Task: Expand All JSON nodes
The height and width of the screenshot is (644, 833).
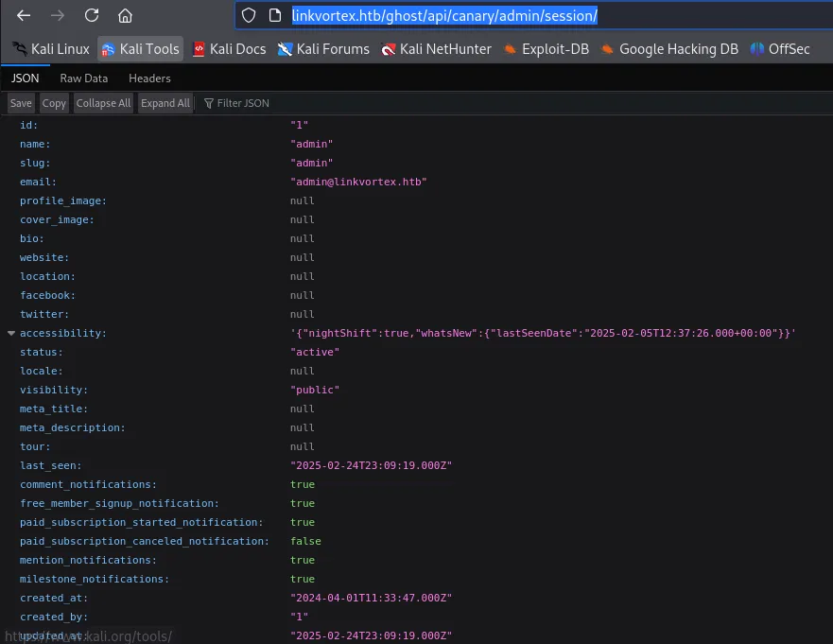Action: [165, 103]
